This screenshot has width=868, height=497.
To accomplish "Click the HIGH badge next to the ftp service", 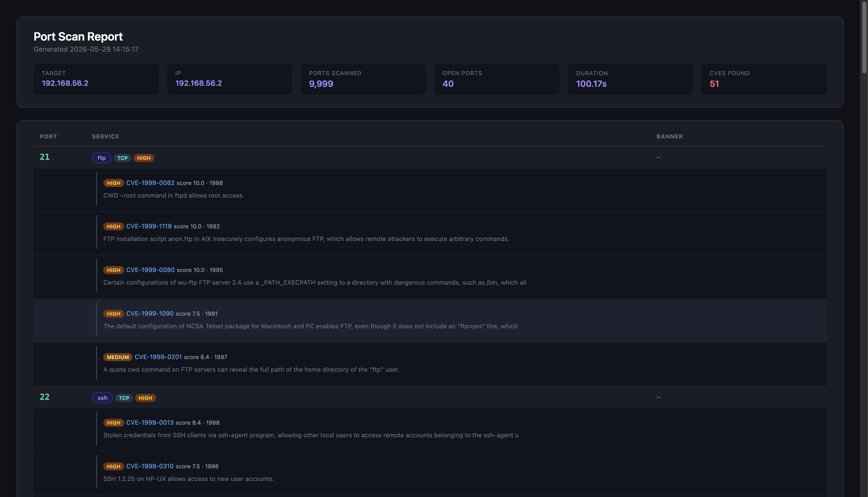I will click(x=144, y=158).
